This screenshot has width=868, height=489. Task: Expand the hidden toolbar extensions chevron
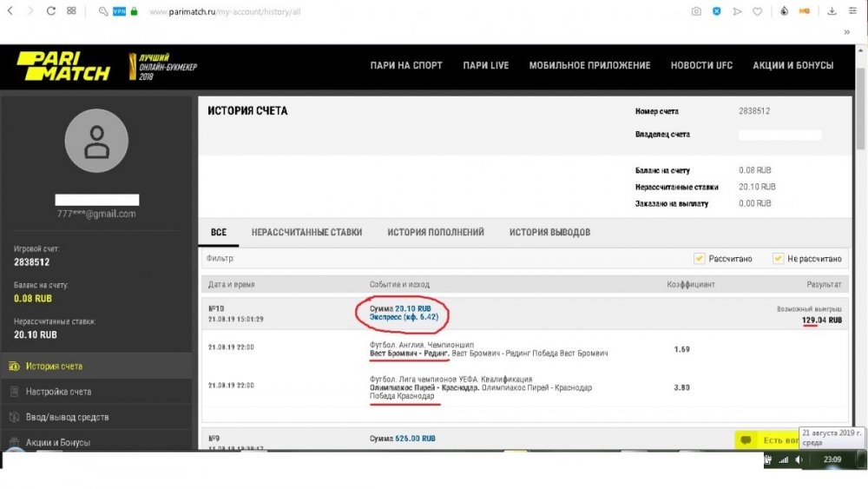tap(846, 31)
